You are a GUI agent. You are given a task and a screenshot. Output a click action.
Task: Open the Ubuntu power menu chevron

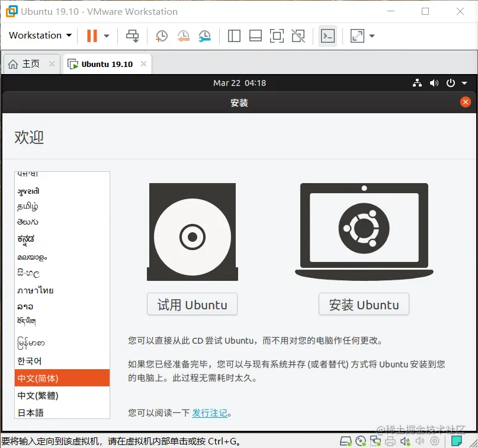coord(466,83)
